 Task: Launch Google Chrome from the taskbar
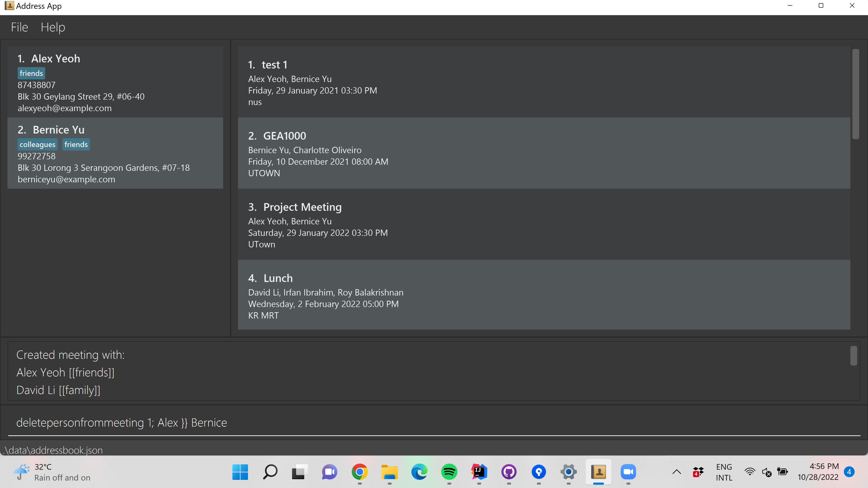click(x=360, y=472)
